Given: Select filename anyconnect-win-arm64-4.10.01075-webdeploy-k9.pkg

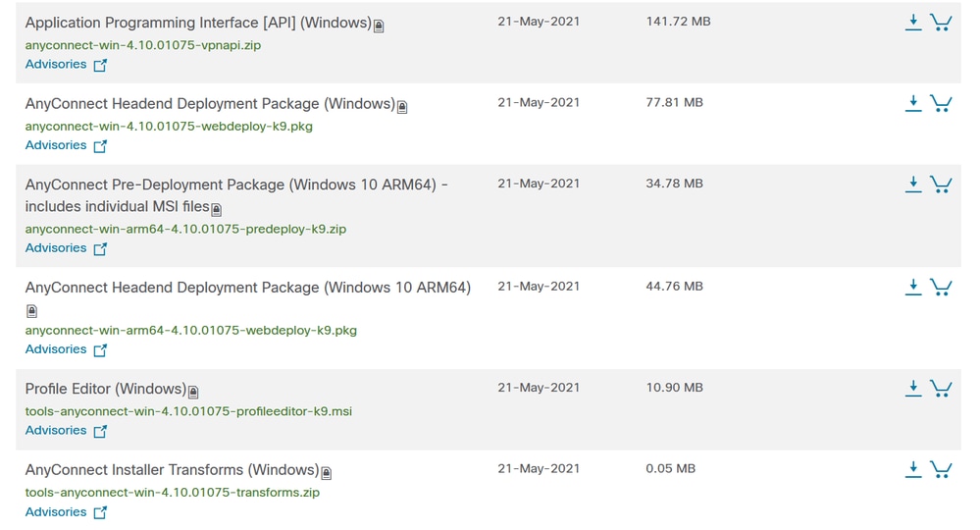Looking at the screenshot, I should (190, 330).
